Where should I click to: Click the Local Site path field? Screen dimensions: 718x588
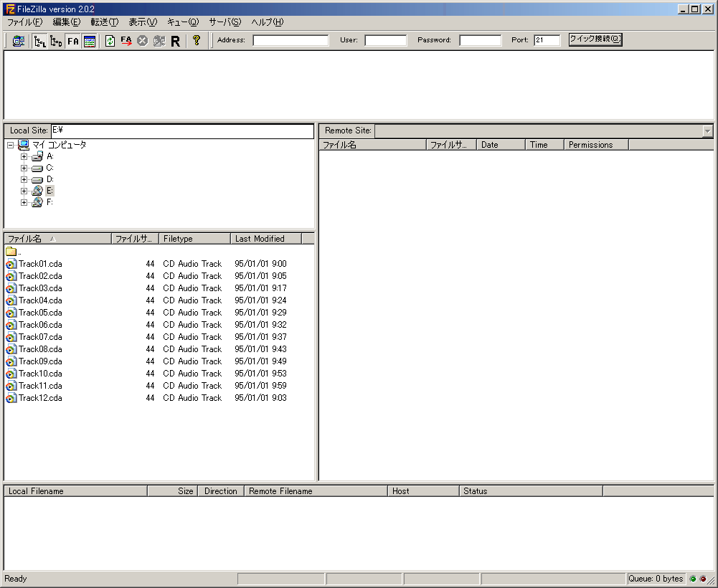[x=182, y=131]
